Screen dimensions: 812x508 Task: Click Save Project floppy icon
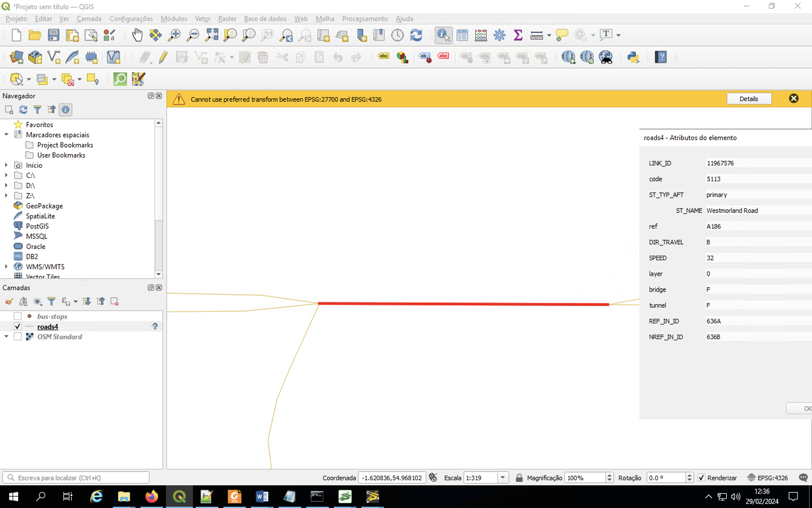click(x=53, y=35)
